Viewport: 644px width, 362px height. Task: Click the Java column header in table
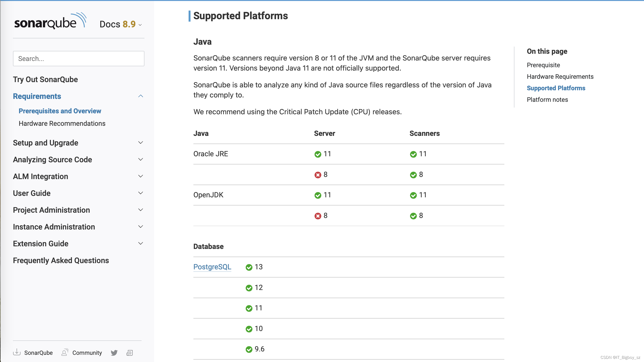coord(201,133)
